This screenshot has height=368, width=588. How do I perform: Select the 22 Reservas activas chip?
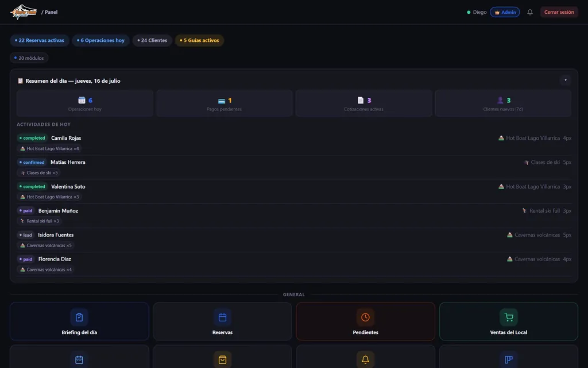point(40,40)
